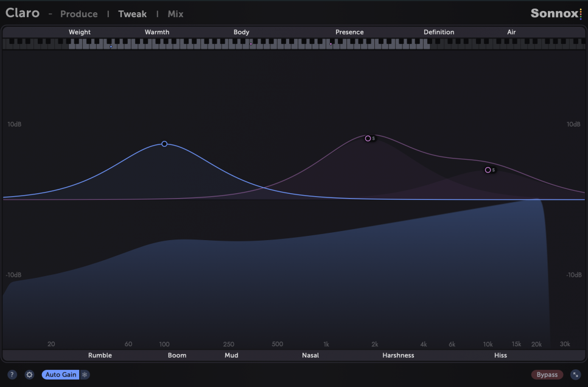
Task: Click the Mud problem label
Action: point(231,355)
